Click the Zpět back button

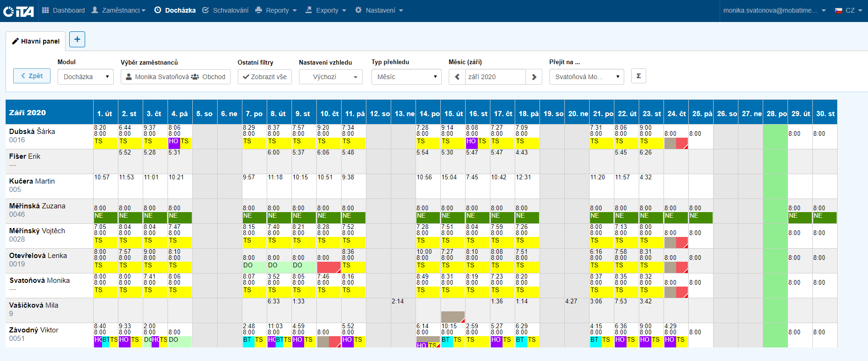point(32,76)
